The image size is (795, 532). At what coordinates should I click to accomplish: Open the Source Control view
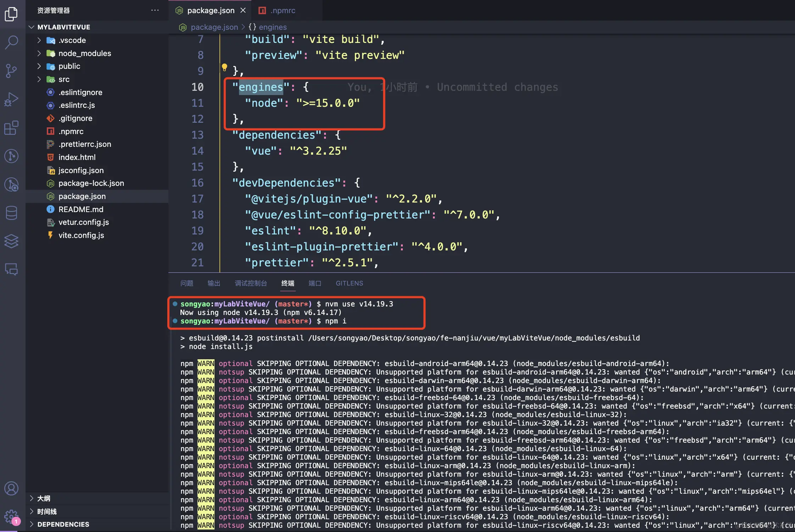click(12, 71)
